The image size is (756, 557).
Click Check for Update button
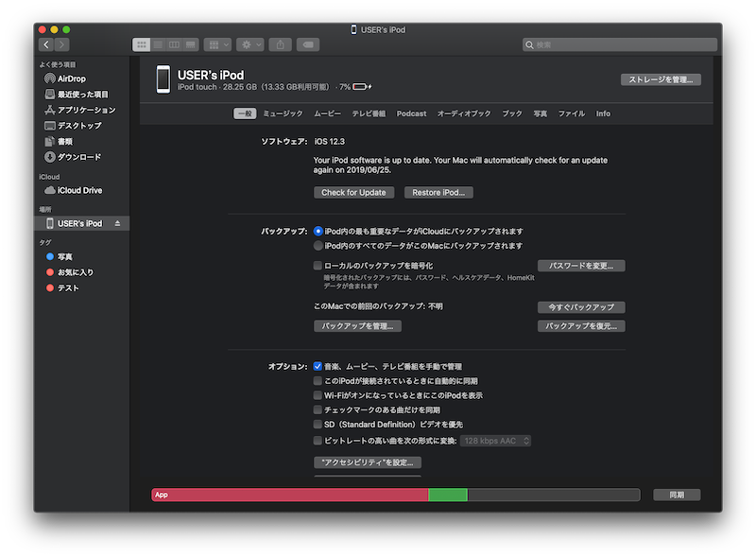353,193
